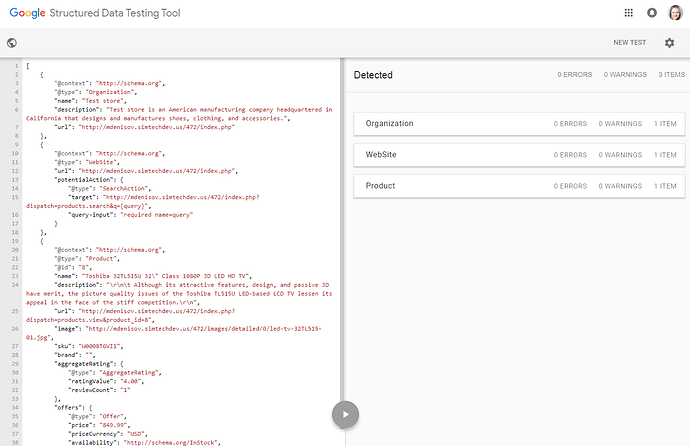Viewport: 690px width, 446px height.
Task: Click the "reviewCount": "1" line
Action: click(99, 390)
